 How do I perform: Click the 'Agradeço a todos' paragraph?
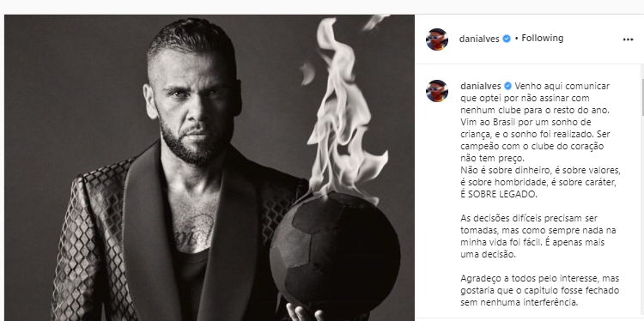coord(540,291)
